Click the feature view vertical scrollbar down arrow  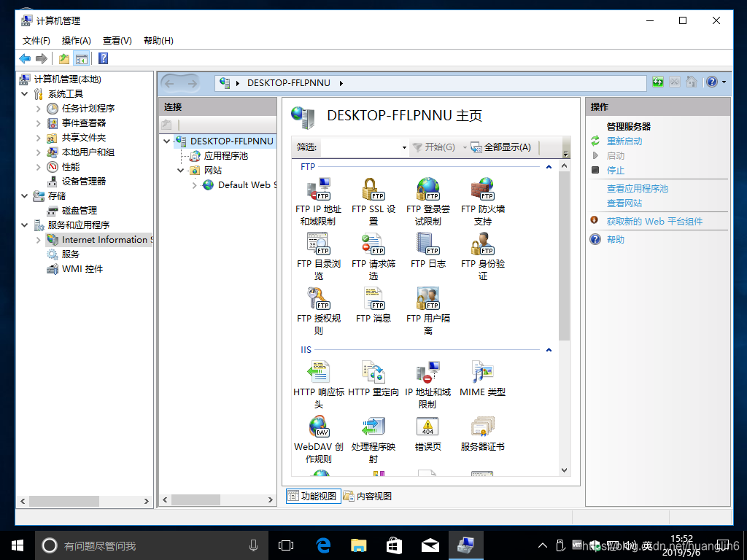point(564,470)
